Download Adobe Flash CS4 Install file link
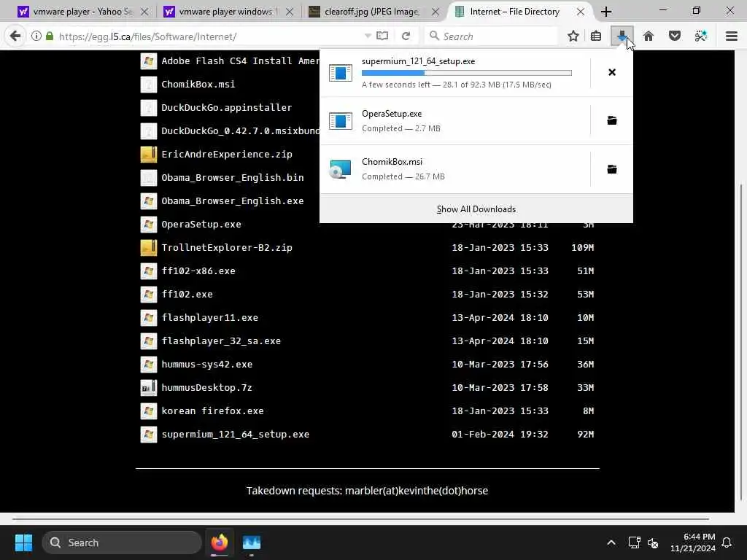 [239, 61]
